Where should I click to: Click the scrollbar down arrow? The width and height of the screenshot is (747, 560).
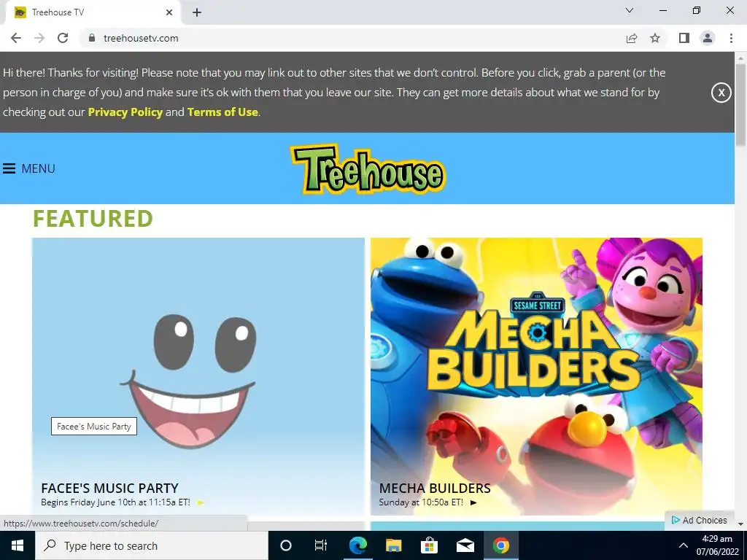[740, 524]
